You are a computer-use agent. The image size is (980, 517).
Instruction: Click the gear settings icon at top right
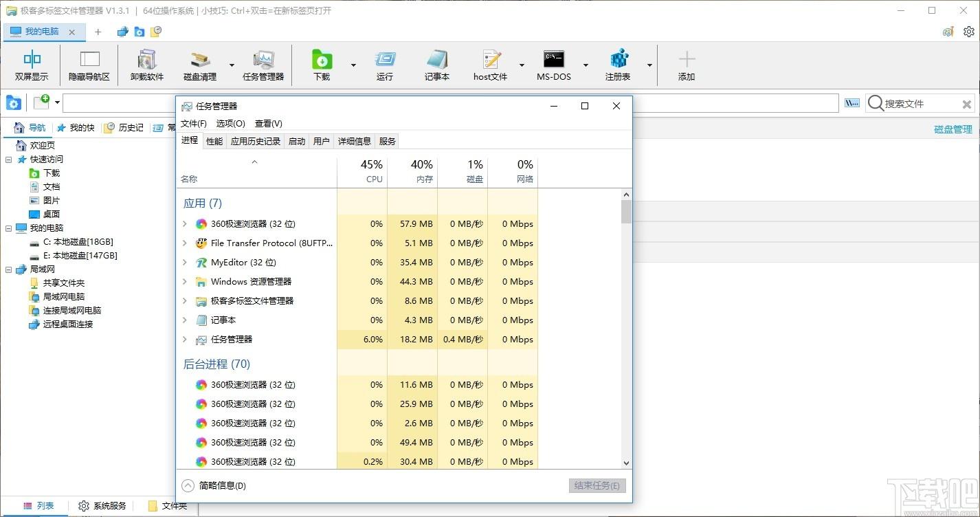969,32
